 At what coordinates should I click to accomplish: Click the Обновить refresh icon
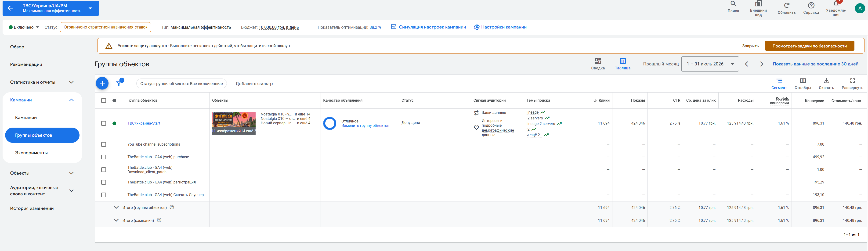(x=786, y=5)
